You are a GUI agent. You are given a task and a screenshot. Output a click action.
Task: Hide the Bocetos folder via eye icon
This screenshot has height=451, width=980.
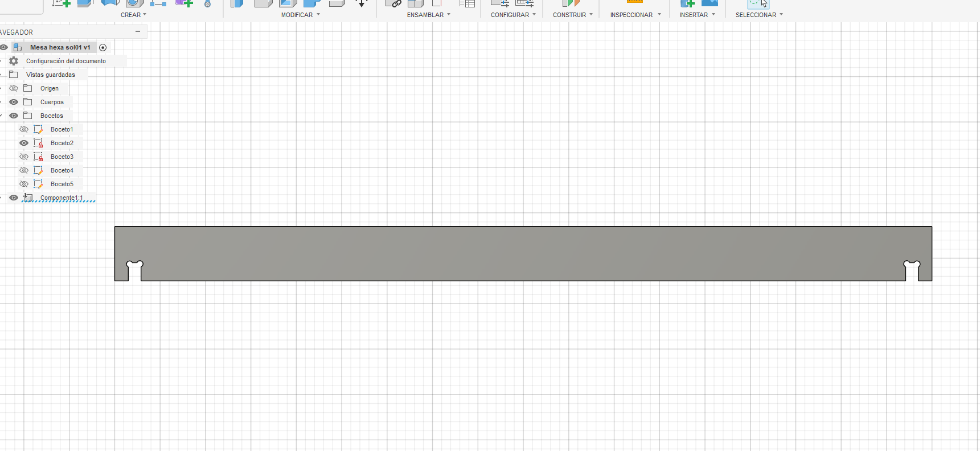[14, 116]
